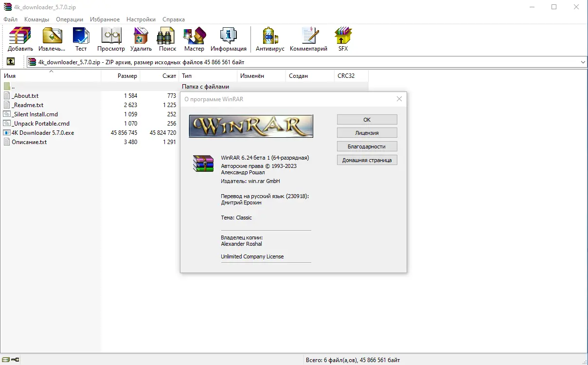Open the Справка menu

(174, 19)
